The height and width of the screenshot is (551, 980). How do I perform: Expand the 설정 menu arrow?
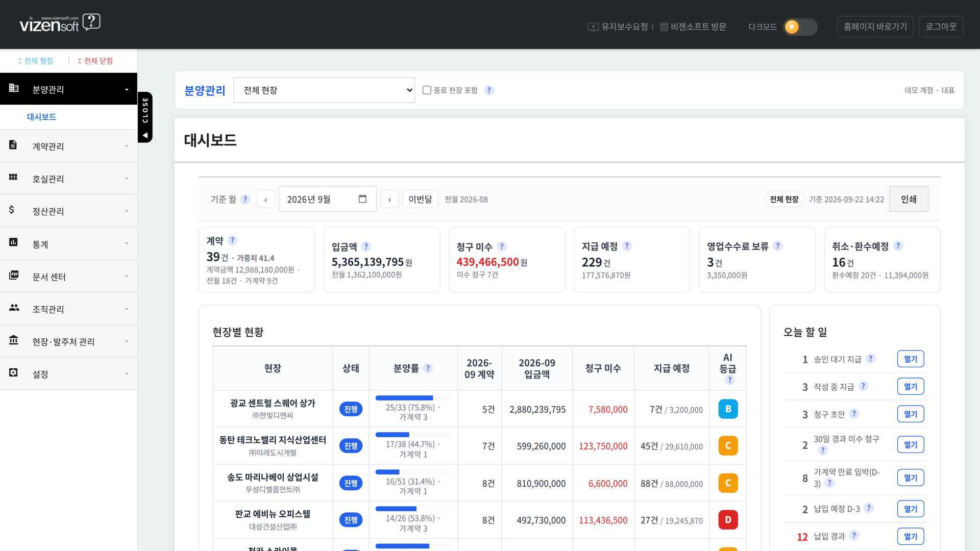coord(127,374)
